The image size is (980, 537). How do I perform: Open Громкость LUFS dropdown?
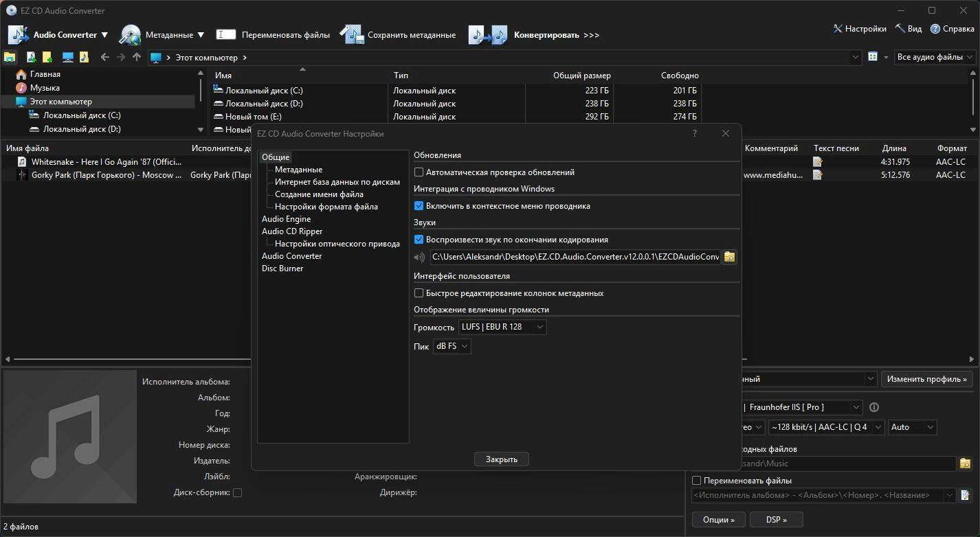(x=502, y=327)
